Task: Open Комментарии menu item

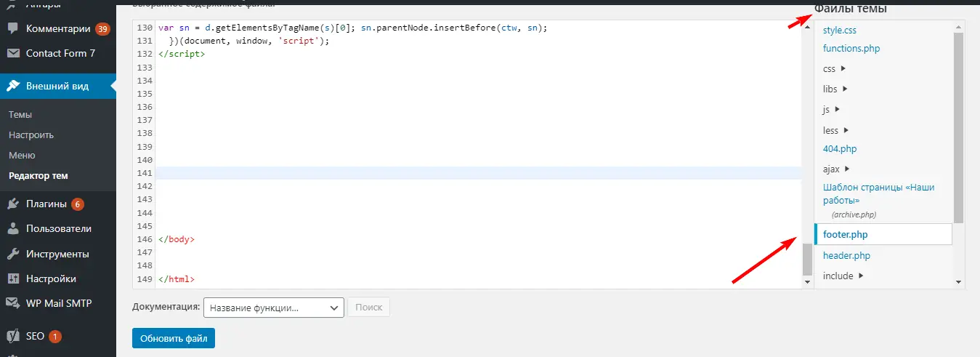Action: click(58, 29)
